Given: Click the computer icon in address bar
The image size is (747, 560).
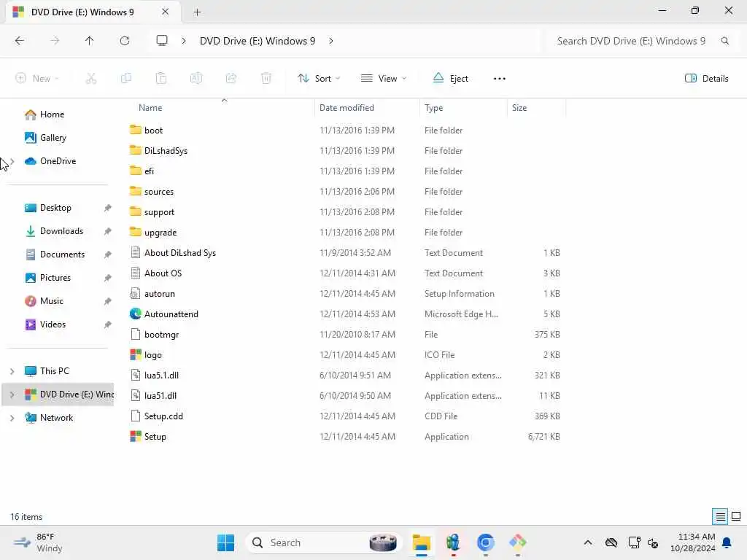Looking at the screenshot, I should pos(162,41).
